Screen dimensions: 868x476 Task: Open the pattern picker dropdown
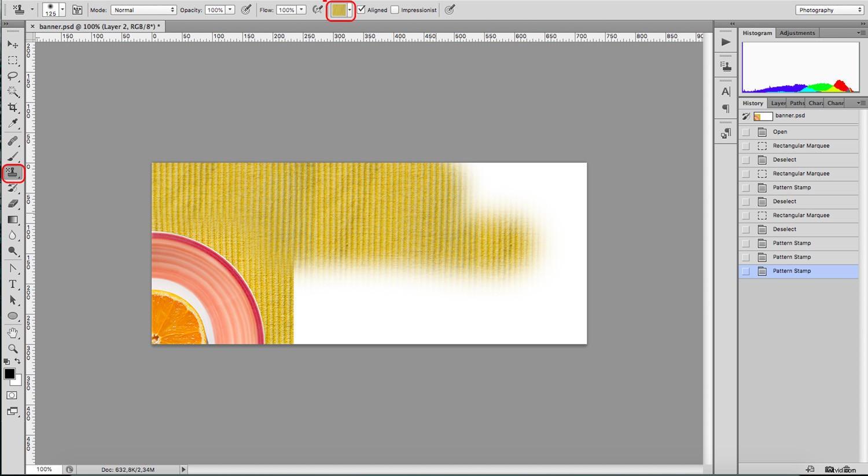pos(349,10)
